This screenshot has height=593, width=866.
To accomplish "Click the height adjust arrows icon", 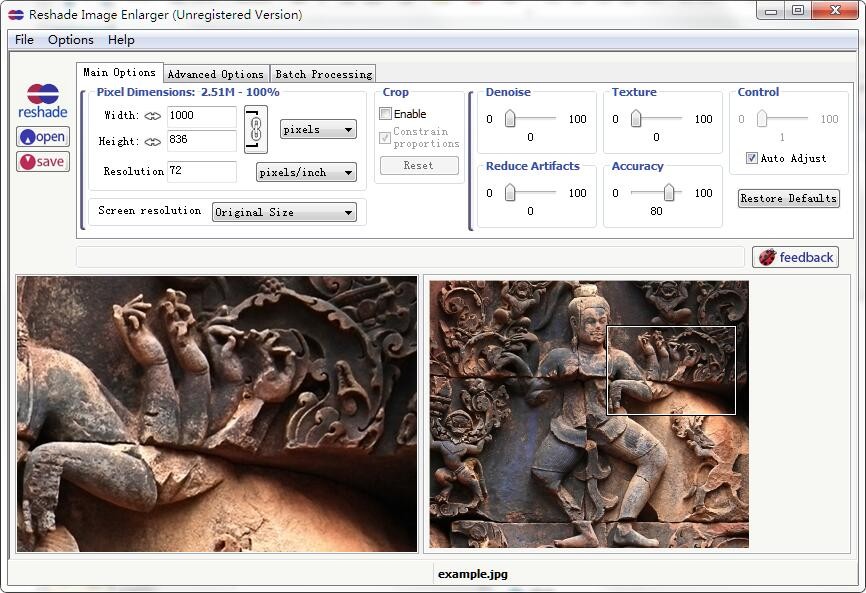I will tap(153, 142).
